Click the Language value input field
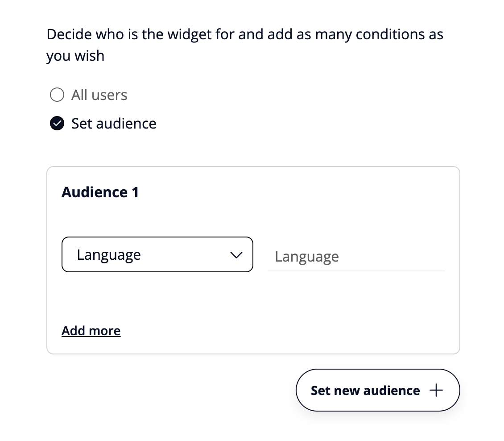 point(356,257)
